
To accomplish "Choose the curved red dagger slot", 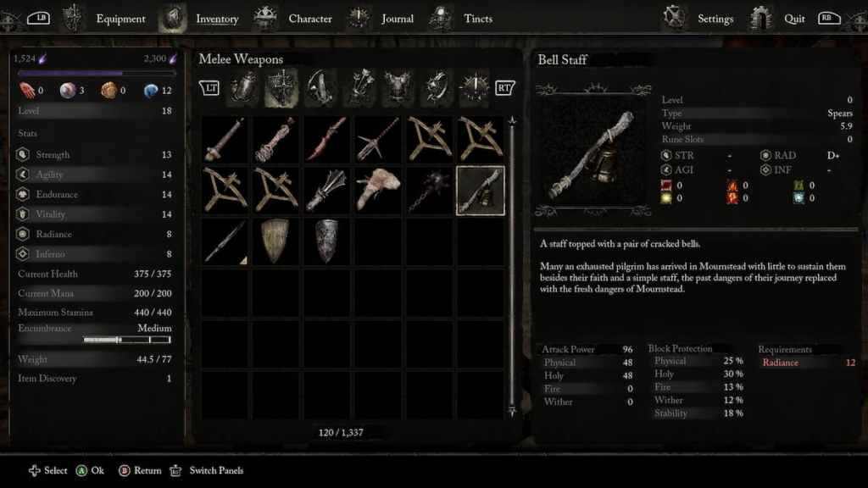I will coord(326,139).
